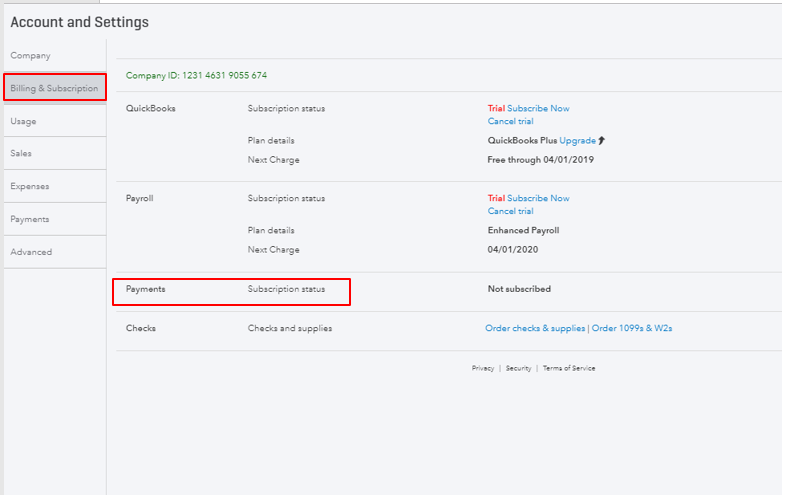
Task: Cancel the Payroll trial
Action: point(510,211)
